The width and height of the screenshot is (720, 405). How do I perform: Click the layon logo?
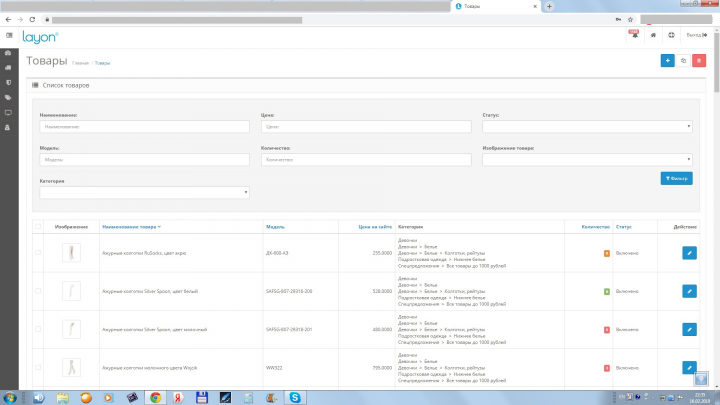pyautogui.click(x=40, y=37)
